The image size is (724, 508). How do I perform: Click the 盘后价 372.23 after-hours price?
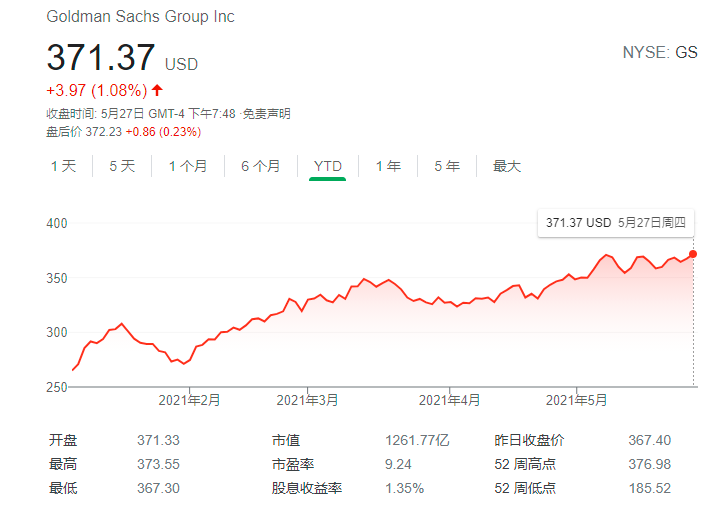pos(84,132)
